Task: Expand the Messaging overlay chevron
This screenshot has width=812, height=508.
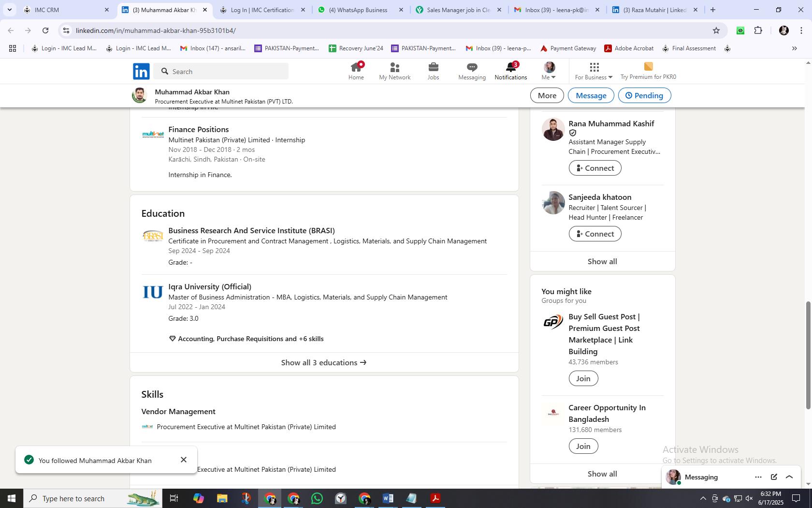Action: (789, 477)
